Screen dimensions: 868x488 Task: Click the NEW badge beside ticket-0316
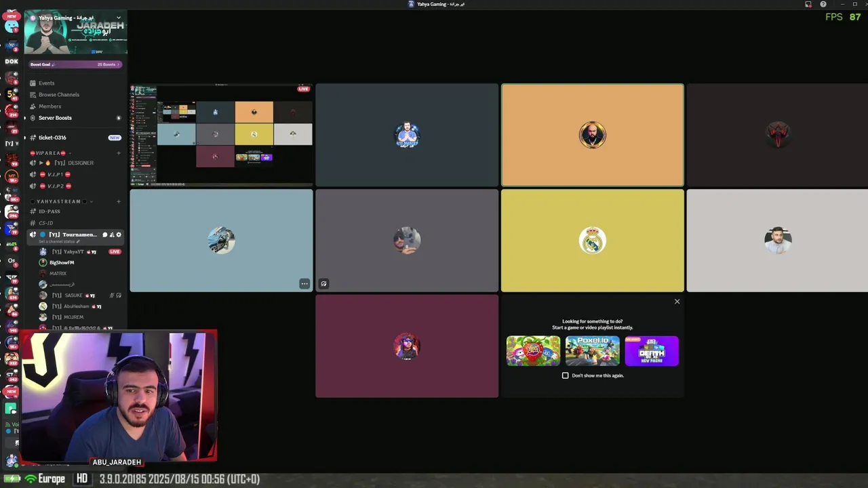tap(115, 138)
